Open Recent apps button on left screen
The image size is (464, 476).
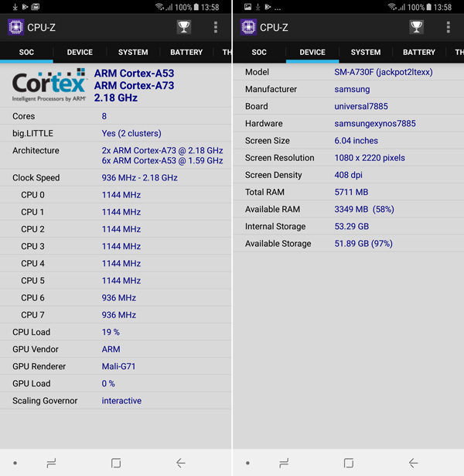51,463
